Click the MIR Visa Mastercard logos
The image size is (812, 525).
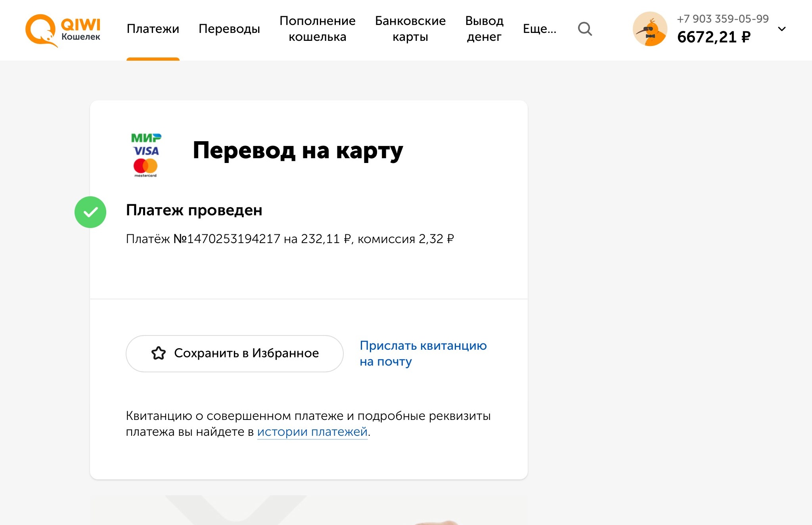coord(146,155)
